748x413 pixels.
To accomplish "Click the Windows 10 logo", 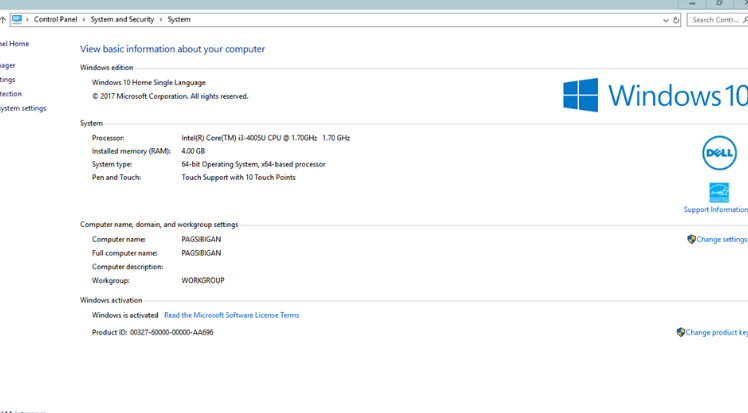I will tap(655, 95).
